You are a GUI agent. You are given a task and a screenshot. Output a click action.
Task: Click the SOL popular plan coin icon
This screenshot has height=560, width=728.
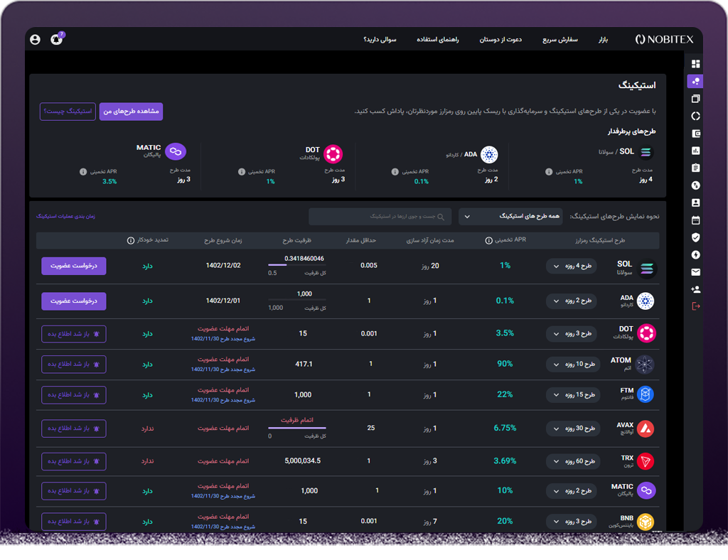(646, 151)
